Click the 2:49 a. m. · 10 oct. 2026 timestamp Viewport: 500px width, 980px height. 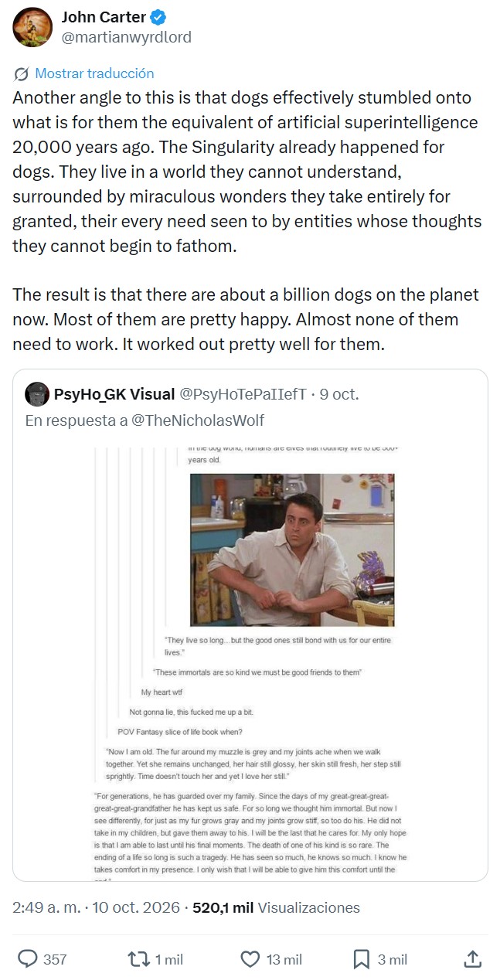tap(96, 907)
